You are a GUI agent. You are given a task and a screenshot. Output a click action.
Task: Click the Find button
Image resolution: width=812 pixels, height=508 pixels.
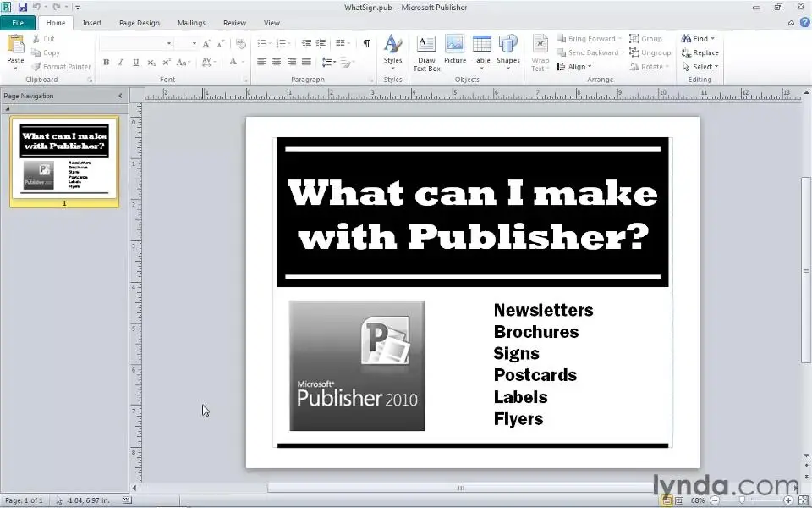click(x=698, y=39)
